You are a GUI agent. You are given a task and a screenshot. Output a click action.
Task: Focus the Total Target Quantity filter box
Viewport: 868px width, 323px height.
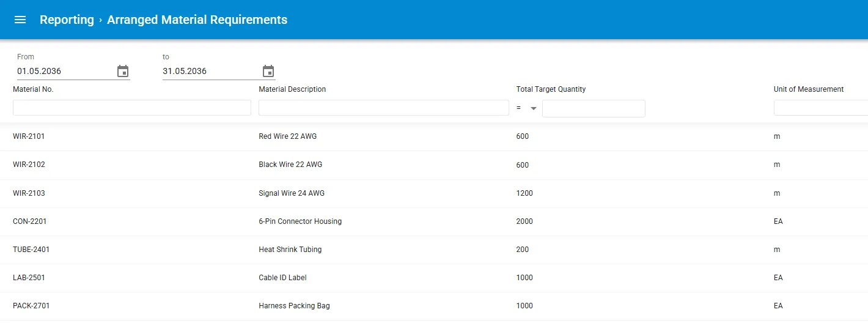click(594, 108)
